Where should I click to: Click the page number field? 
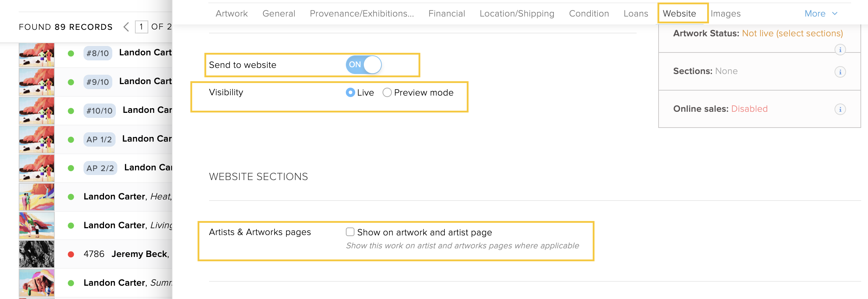[x=141, y=27]
